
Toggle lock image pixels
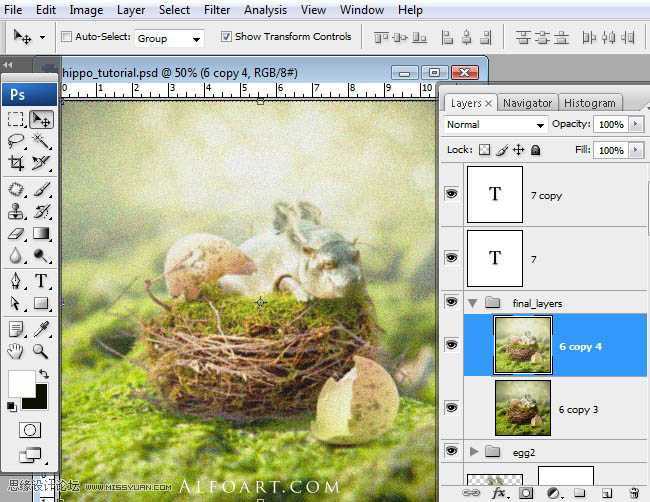click(502, 150)
